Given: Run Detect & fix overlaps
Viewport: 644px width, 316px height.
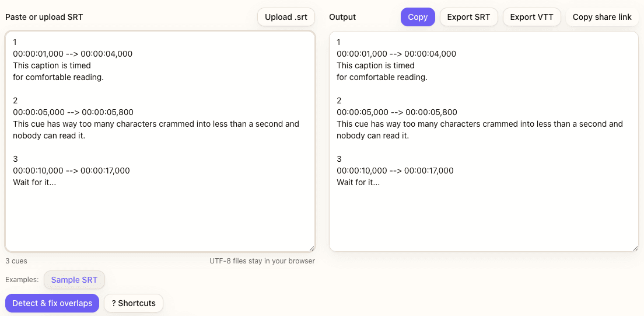Looking at the screenshot, I should (52, 303).
